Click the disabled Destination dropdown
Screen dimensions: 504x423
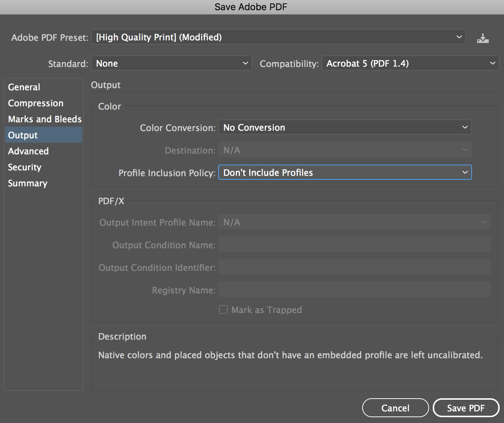click(x=345, y=150)
